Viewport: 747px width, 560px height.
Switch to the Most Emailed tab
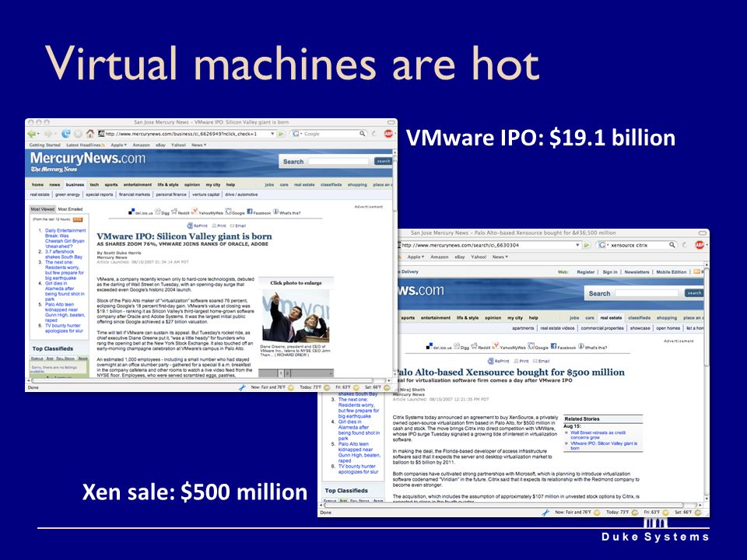point(70,209)
